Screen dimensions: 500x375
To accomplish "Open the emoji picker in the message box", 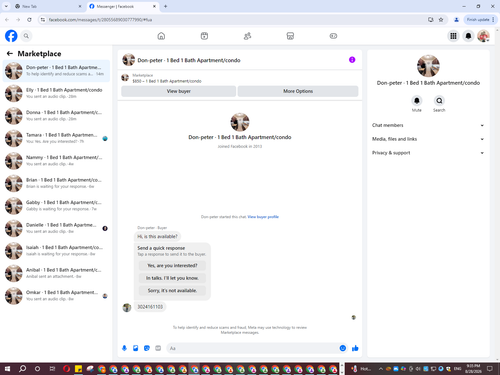I will pos(343,348).
